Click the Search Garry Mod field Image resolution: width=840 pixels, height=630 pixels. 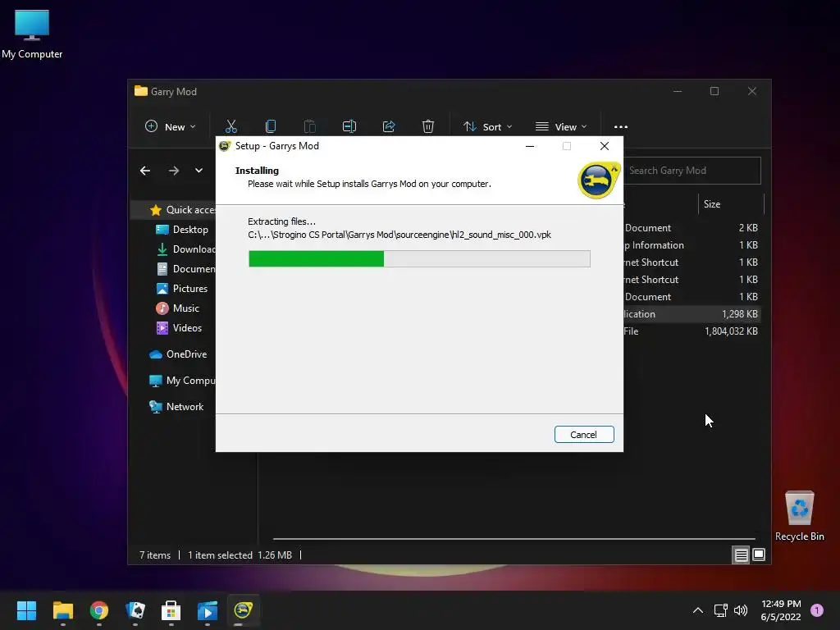692,171
